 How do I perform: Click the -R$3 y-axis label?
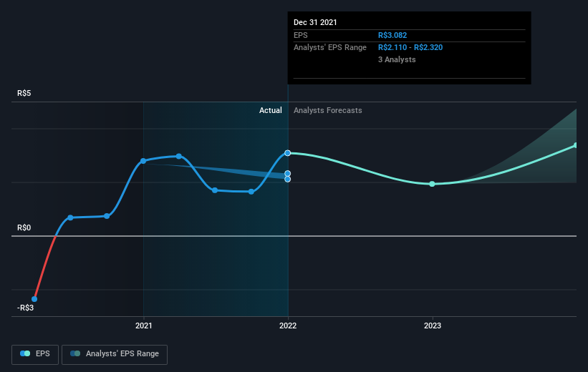click(25, 308)
